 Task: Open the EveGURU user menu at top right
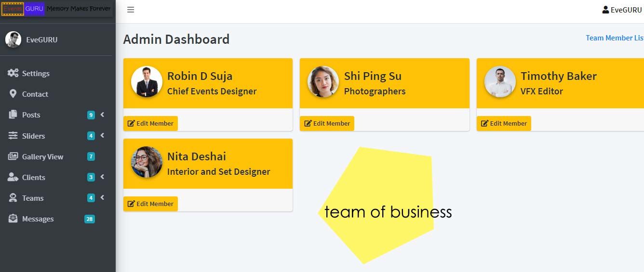622,10
